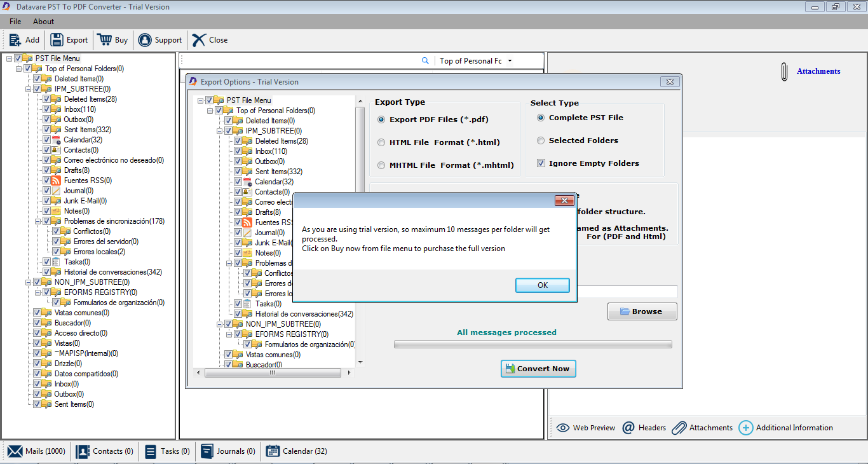
Task: Click the Fuentes RSS(0) feed icon in left tree
Action: 57,181
